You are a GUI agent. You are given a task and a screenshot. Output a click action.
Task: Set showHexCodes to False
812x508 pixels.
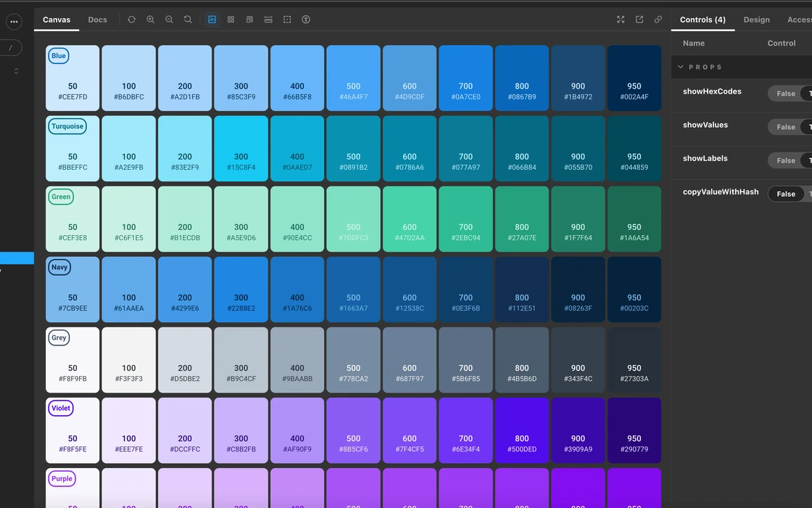click(786, 94)
